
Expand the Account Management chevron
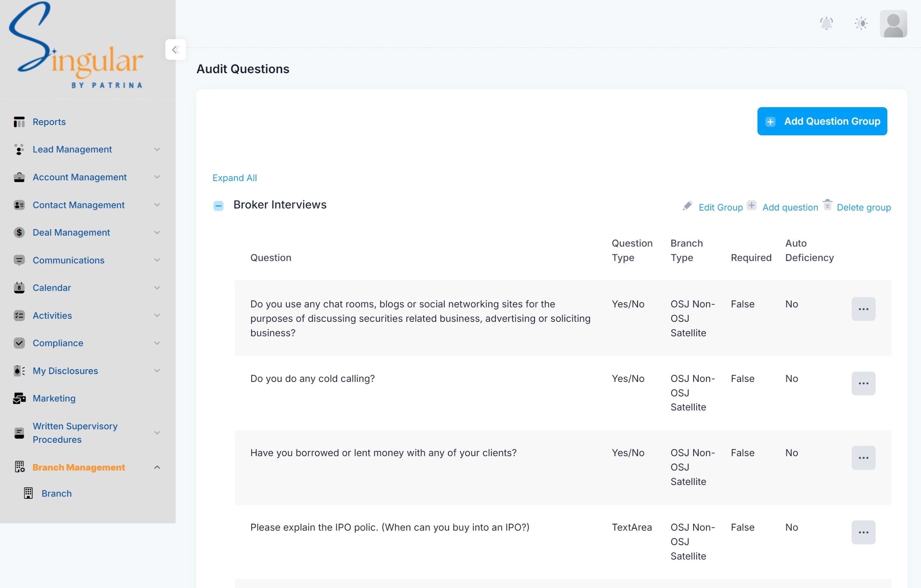[x=157, y=177]
